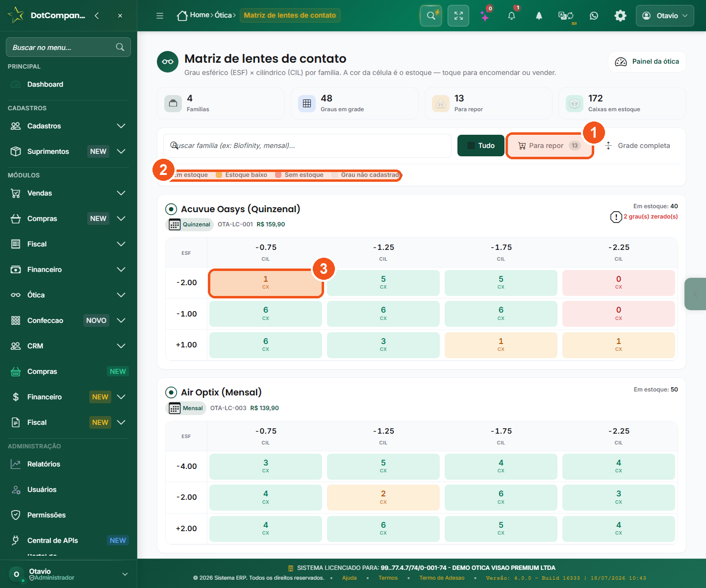Enter fullscreen mode via expand icon
The height and width of the screenshot is (588, 706).
(x=458, y=16)
